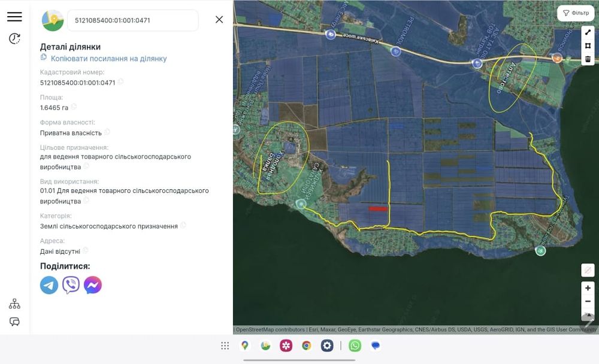Open the structure diagram icon in sidebar
This screenshot has width=599, height=364.
(14, 304)
